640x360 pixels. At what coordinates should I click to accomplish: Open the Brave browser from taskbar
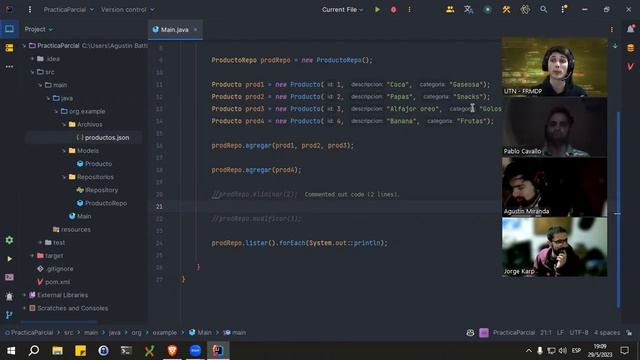172,350
